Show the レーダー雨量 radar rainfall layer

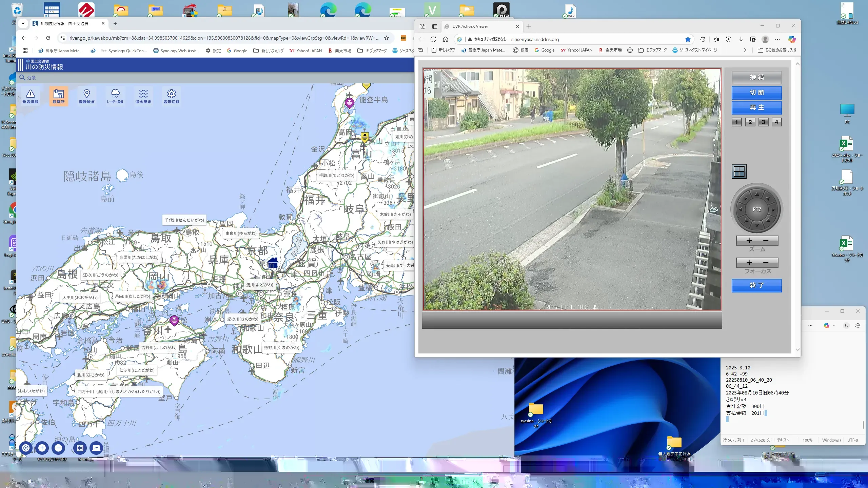115,96
